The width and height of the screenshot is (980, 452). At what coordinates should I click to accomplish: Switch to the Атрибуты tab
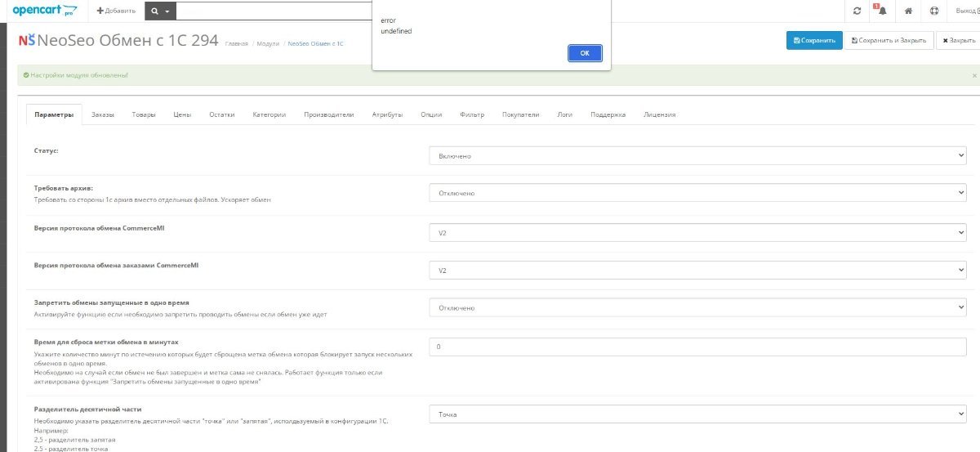[x=387, y=114]
